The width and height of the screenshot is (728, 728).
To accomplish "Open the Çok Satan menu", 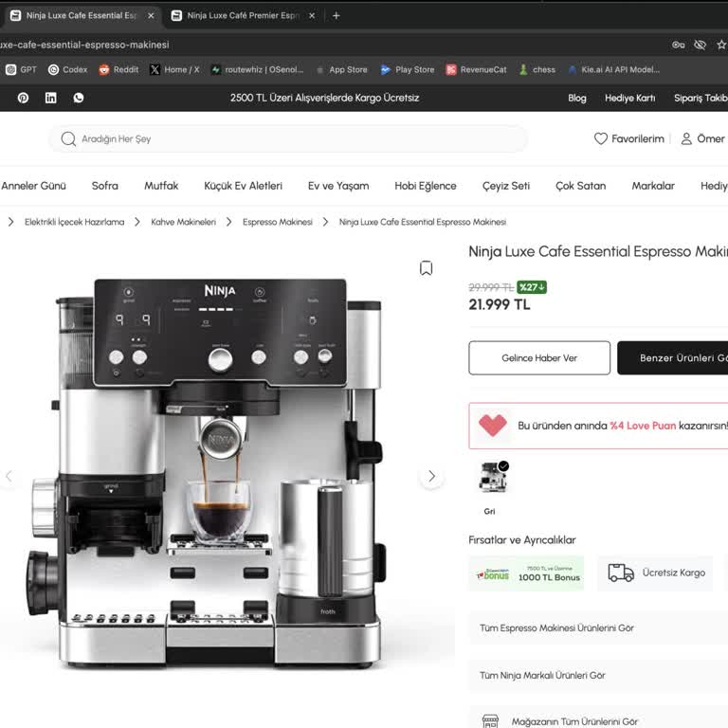I will [x=581, y=186].
